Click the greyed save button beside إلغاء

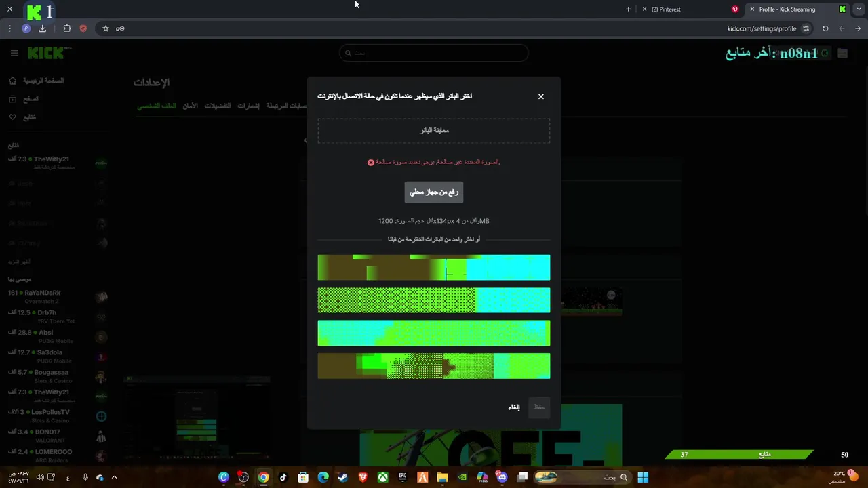539,407
